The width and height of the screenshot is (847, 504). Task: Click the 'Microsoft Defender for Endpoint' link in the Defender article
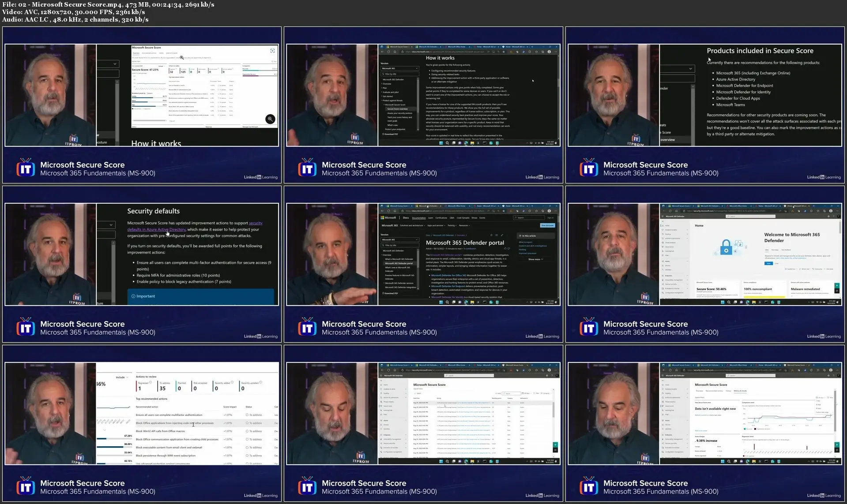pyautogui.click(x=448, y=286)
